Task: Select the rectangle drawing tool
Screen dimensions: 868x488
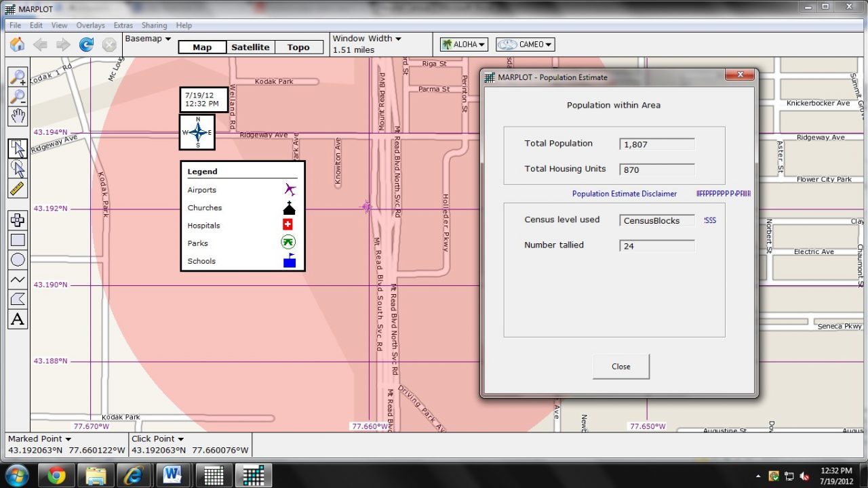Action: click(x=18, y=240)
